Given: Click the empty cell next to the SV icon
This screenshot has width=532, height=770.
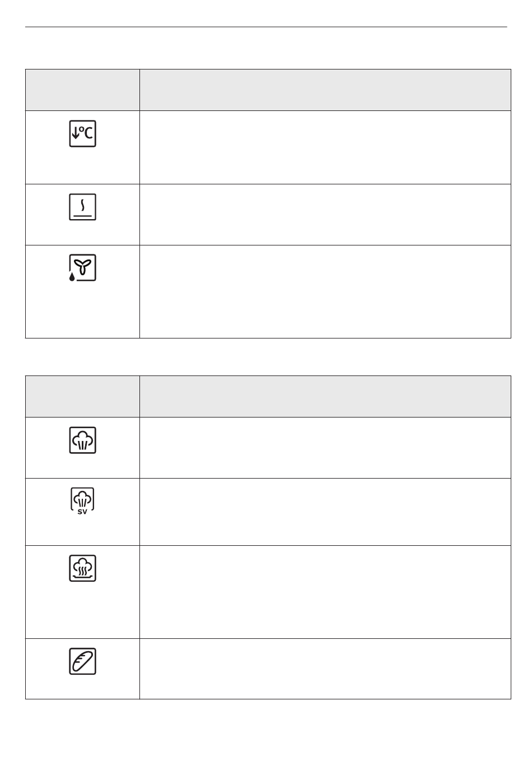Looking at the screenshot, I should [325, 512].
